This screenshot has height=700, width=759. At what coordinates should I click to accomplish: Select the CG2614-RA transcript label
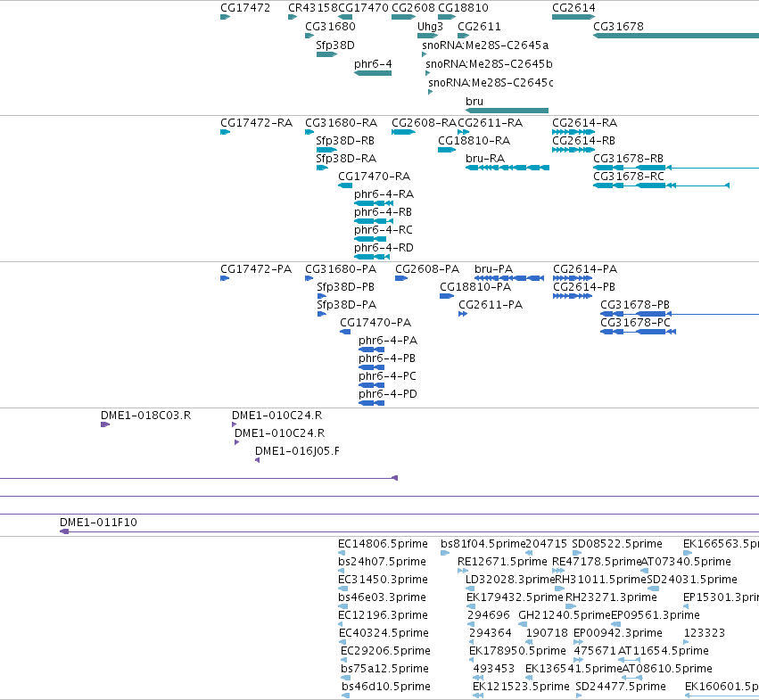click(585, 123)
